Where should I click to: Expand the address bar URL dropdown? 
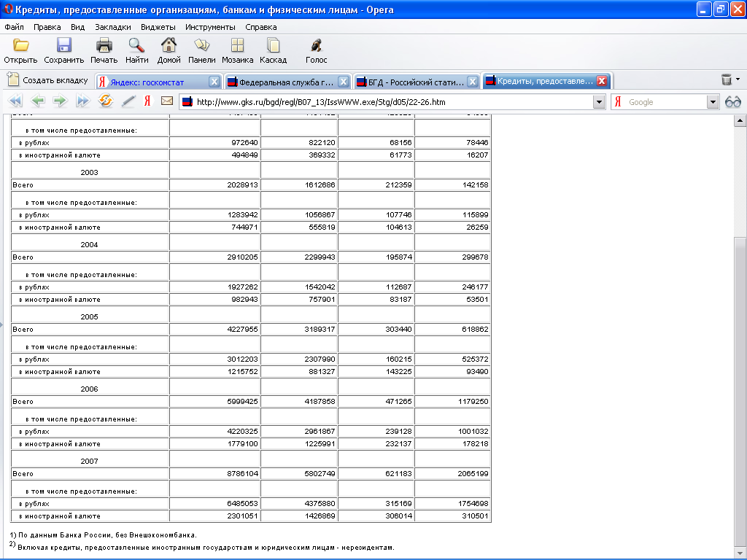click(599, 102)
